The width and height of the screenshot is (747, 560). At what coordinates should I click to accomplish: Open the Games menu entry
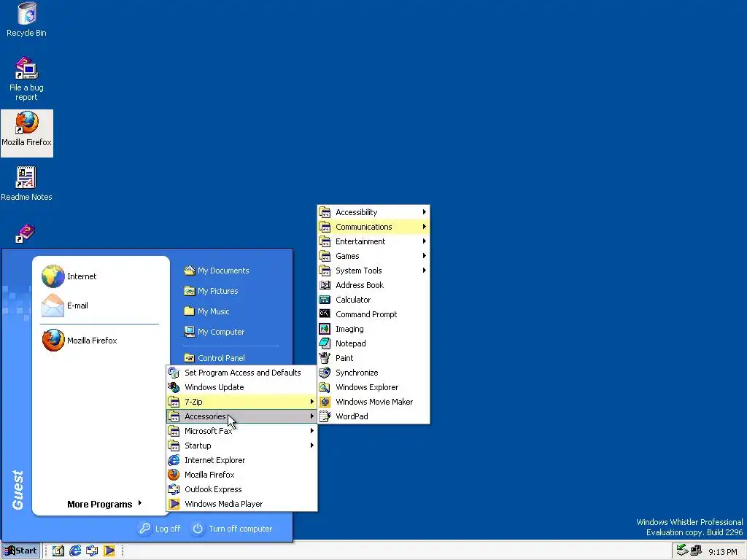click(373, 256)
